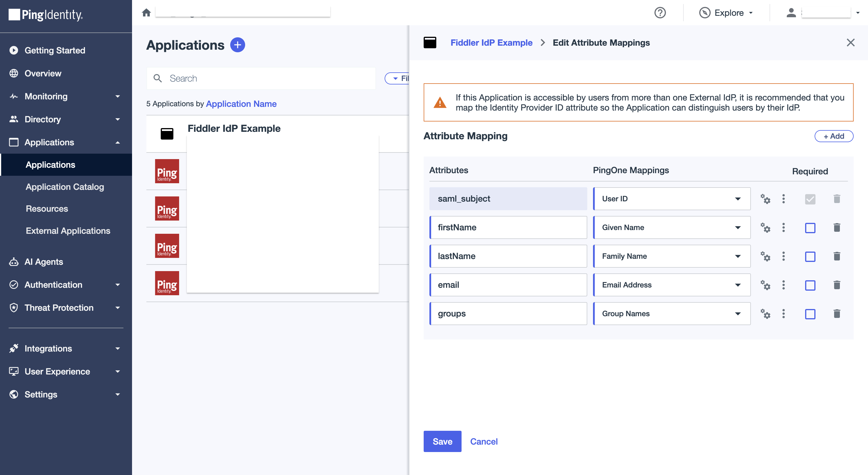Click the add application plus icon

pos(237,45)
